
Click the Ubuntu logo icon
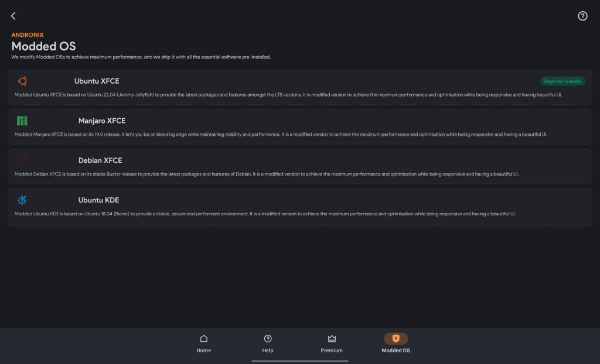click(22, 81)
